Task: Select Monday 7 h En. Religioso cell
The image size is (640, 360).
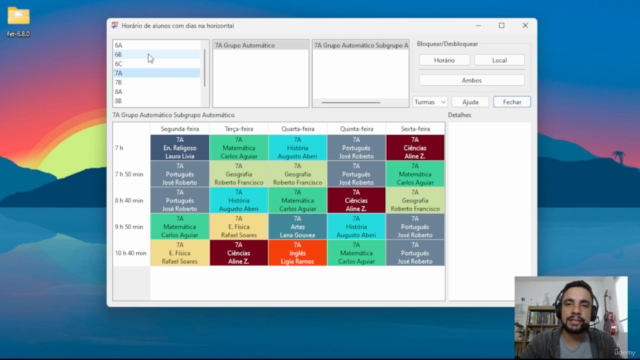Action: coord(180,148)
